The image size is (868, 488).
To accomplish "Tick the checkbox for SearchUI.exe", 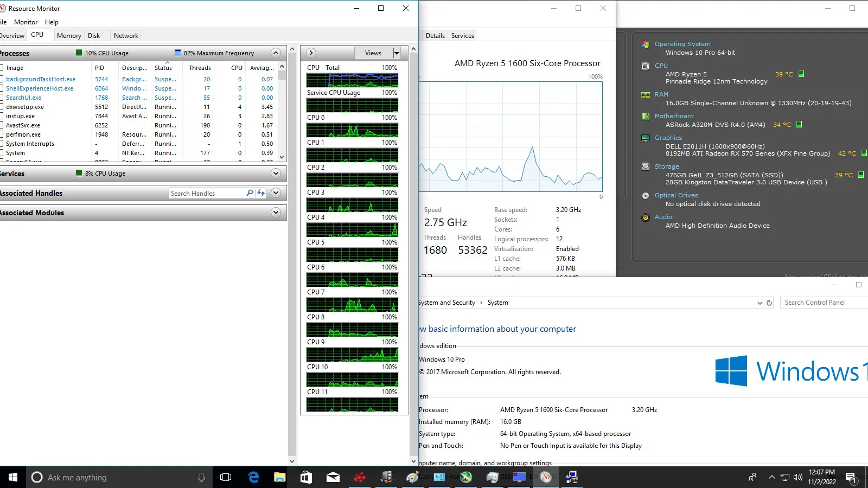I will coord(2,98).
